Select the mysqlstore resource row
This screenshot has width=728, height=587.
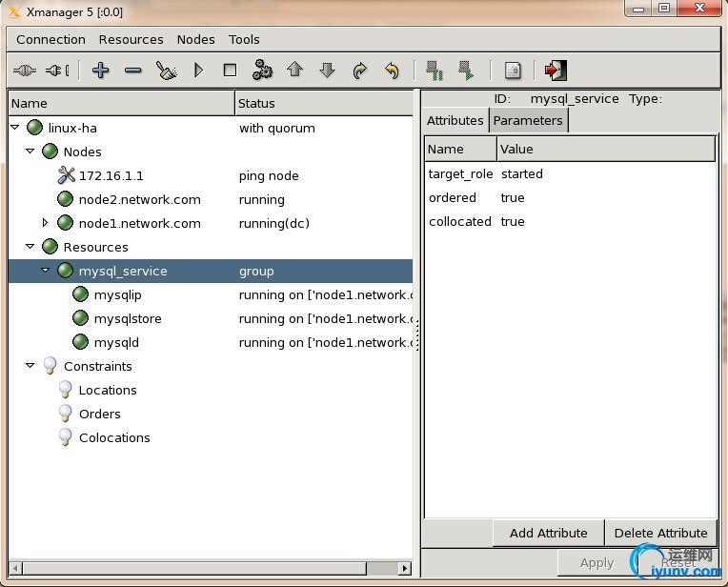[211, 318]
